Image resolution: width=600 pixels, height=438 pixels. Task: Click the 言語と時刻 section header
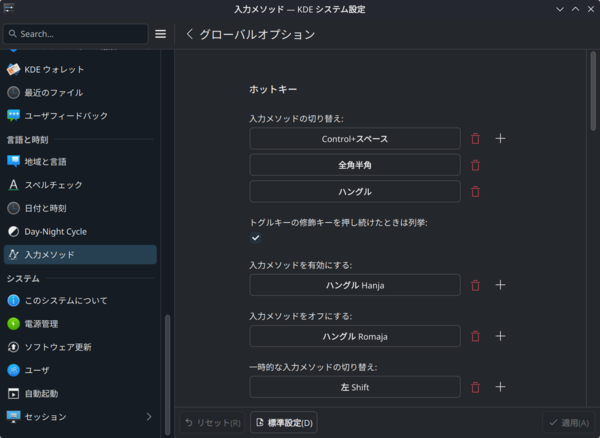(28, 140)
